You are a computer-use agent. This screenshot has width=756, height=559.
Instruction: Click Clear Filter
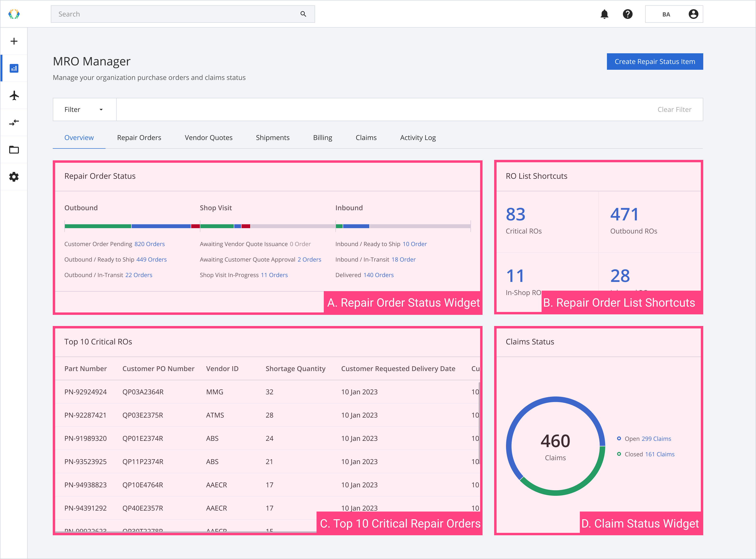coord(674,109)
